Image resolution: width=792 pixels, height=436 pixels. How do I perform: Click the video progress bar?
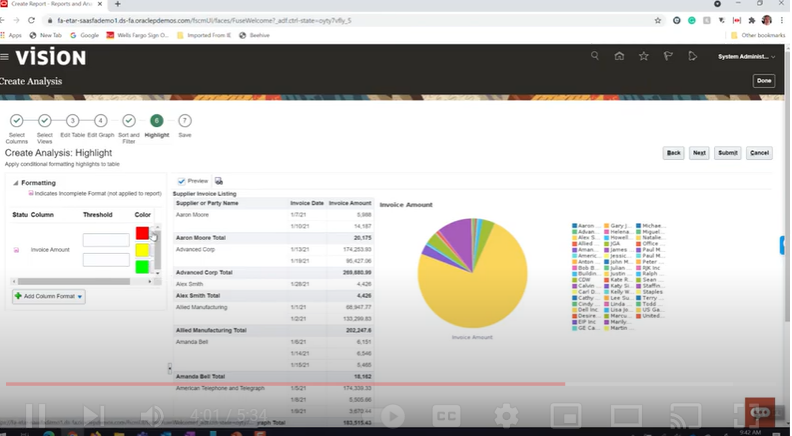[371, 384]
